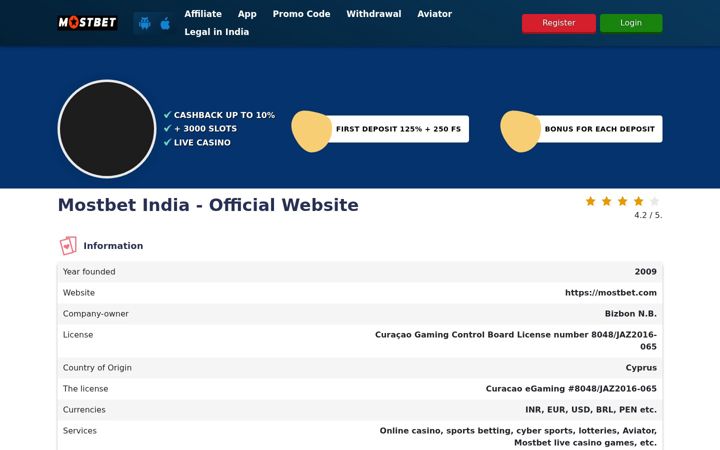Image resolution: width=720 pixels, height=450 pixels.
Task: Click the Mostbet India - Official Website heading
Action: point(208,205)
